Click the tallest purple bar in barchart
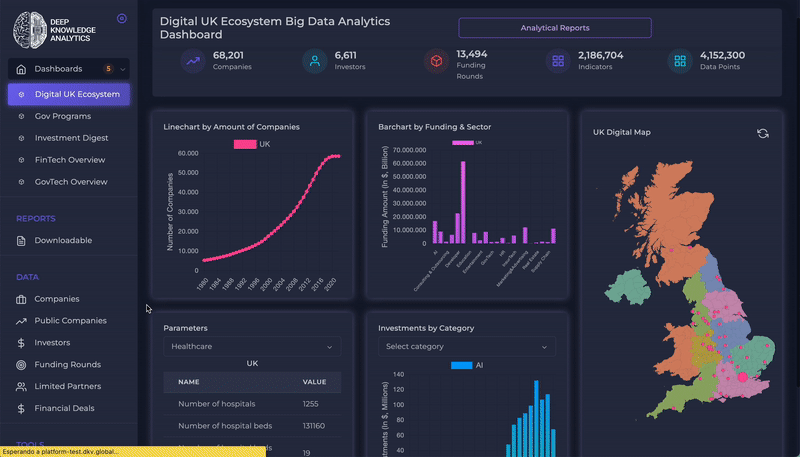 (463, 202)
